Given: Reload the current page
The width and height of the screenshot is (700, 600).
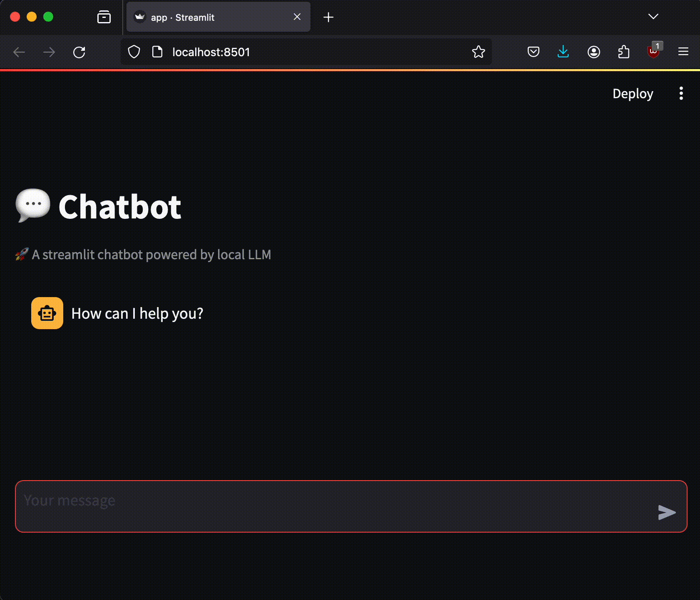Looking at the screenshot, I should pyautogui.click(x=79, y=52).
